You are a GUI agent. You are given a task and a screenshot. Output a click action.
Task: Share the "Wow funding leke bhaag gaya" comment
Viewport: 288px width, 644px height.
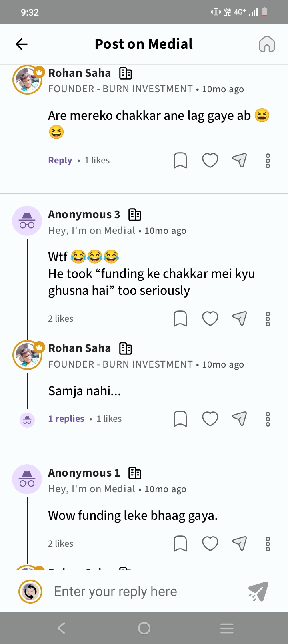[240, 544]
